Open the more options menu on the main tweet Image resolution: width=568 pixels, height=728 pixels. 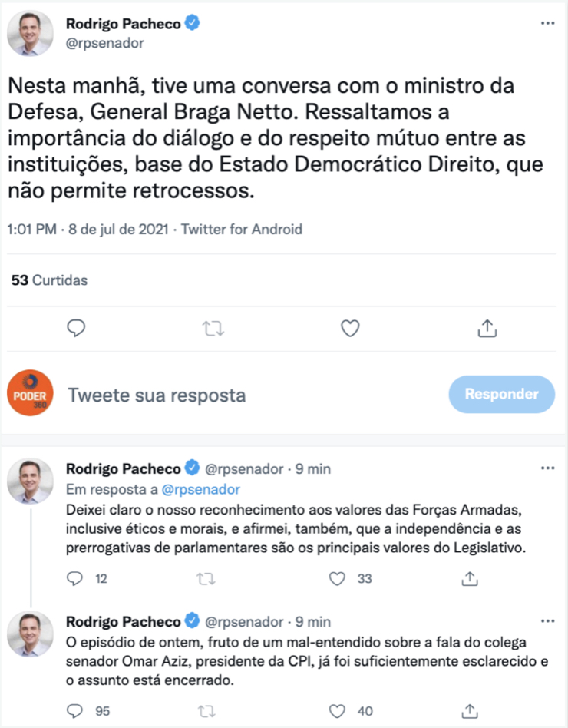pos(547,24)
